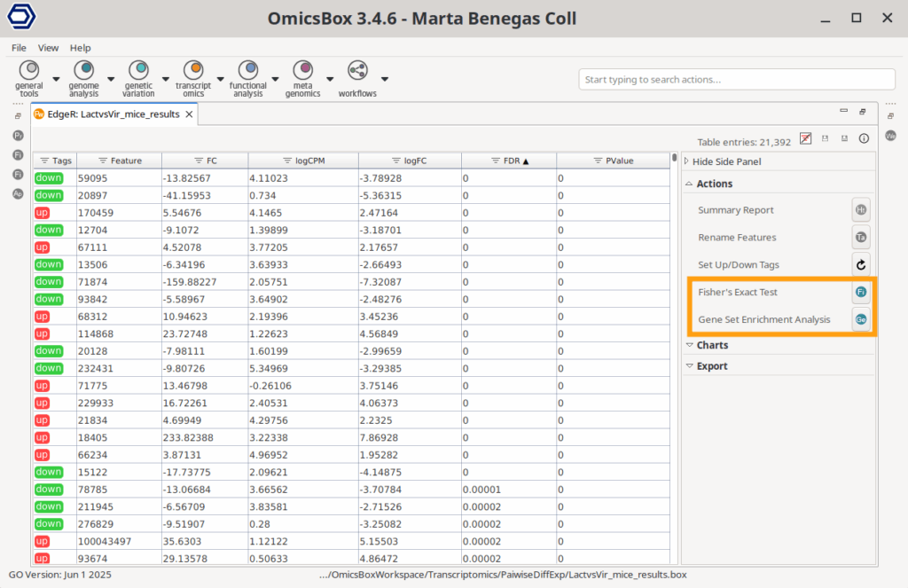Open the genome analysis dropdown arrow

(x=111, y=79)
